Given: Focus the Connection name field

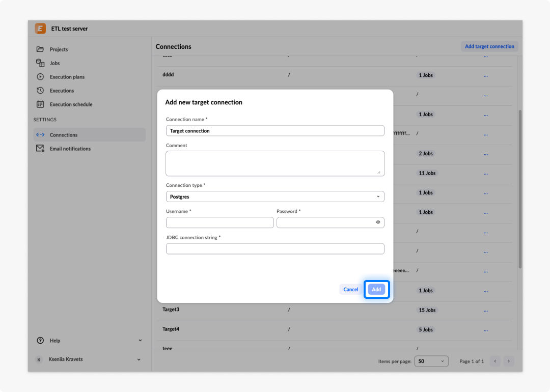Looking at the screenshot, I should click(x=275, y=131).
